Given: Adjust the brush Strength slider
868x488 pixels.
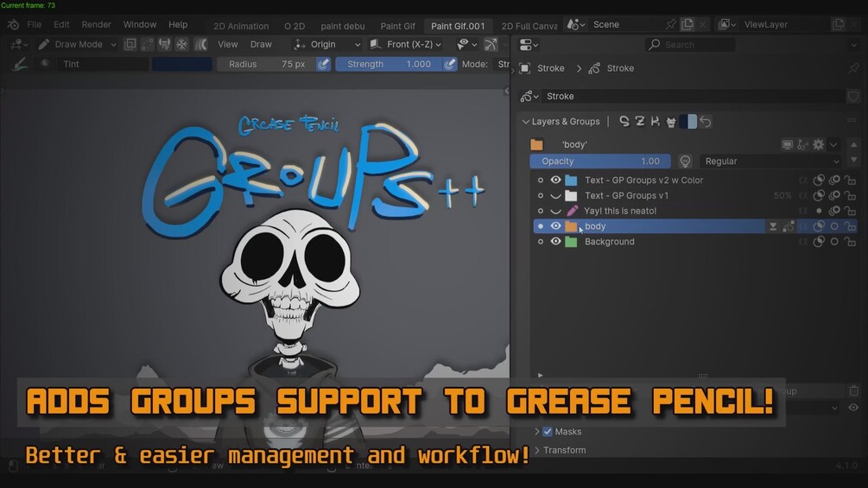Looking at the screenshot, I should 390,64.
